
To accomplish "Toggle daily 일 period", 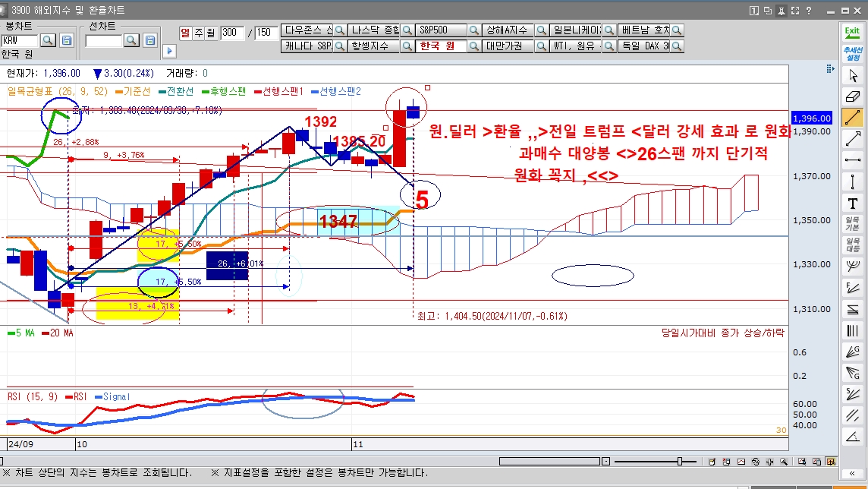I will 185,33.
